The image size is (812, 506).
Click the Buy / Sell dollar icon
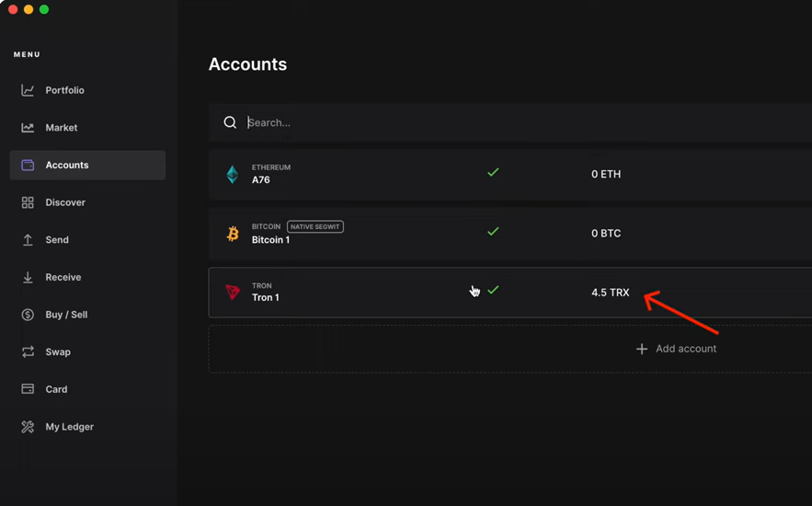[28, 315]
